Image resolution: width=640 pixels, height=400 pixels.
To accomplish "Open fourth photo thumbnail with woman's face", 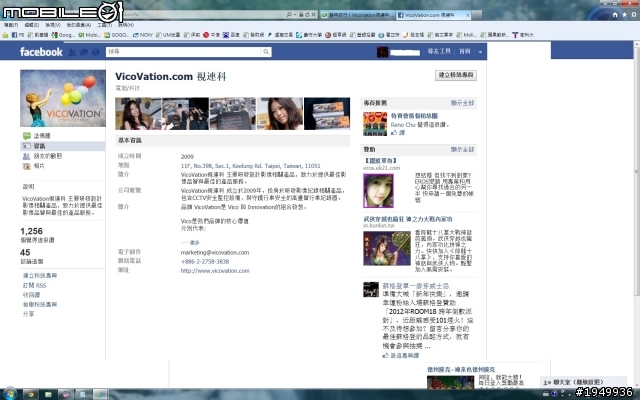I will 280,113.
